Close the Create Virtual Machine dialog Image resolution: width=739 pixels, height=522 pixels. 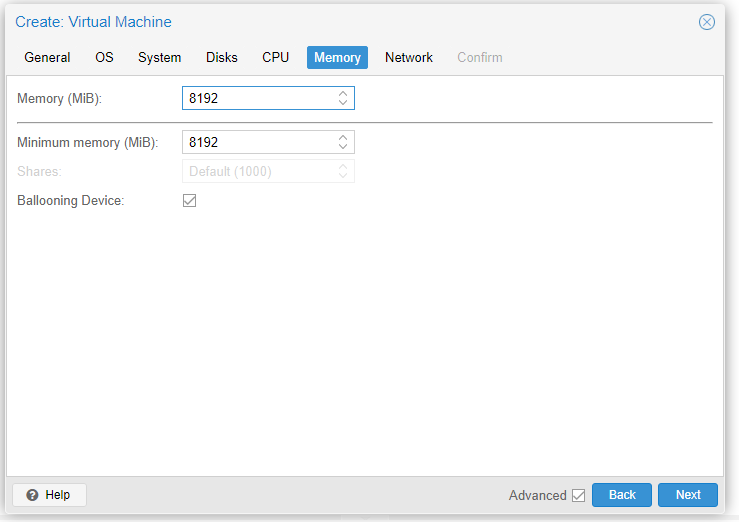click(706, 22)
